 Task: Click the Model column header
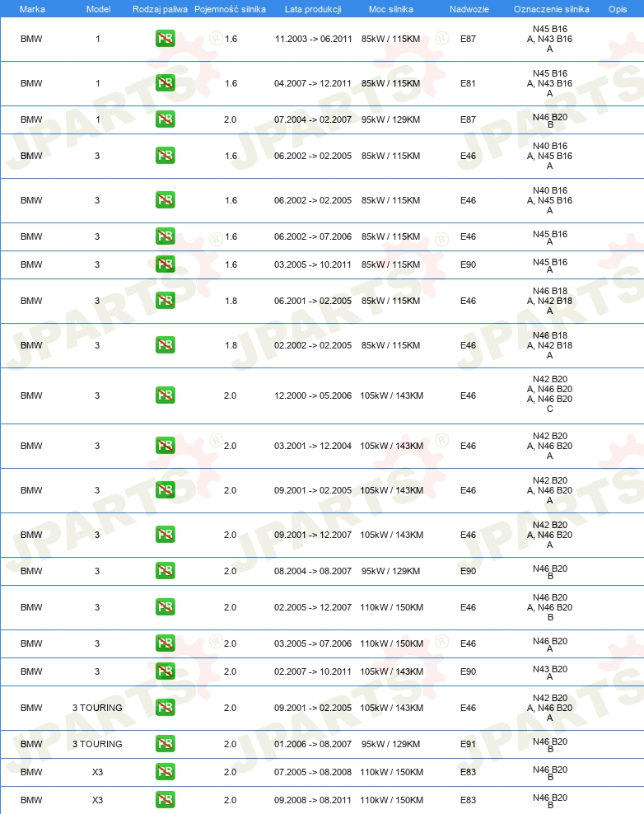pyautogui.click(x=98, y=9)
